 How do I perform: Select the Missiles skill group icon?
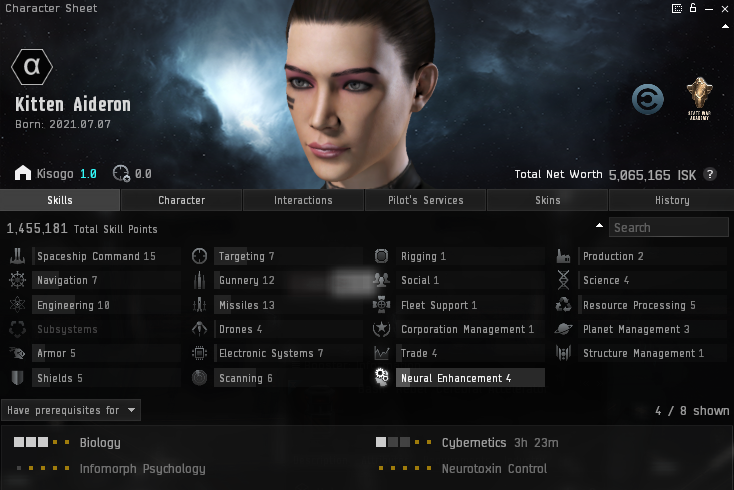click(x=199, y=305)
